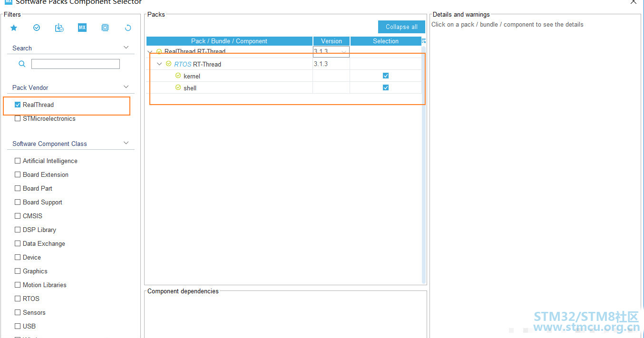Click the chip compatibility filter icon
This screenshot has width=644, height=338.
(105, 28)
